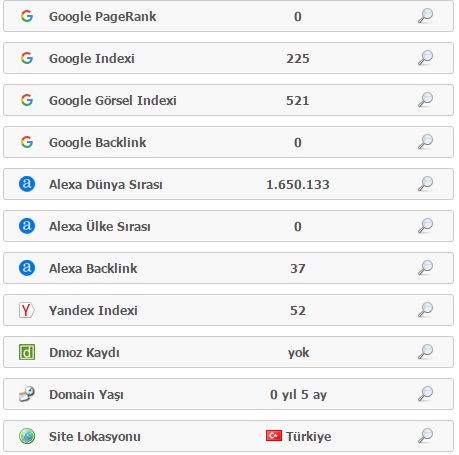Click the Yandex Y logo icon

pyautogui.click(x=27, y=310)
